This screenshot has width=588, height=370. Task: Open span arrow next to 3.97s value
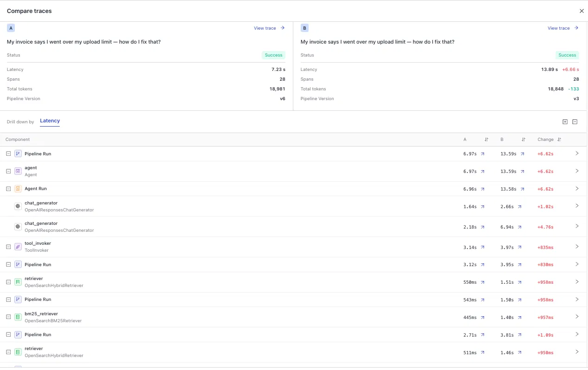click(519, 247)
